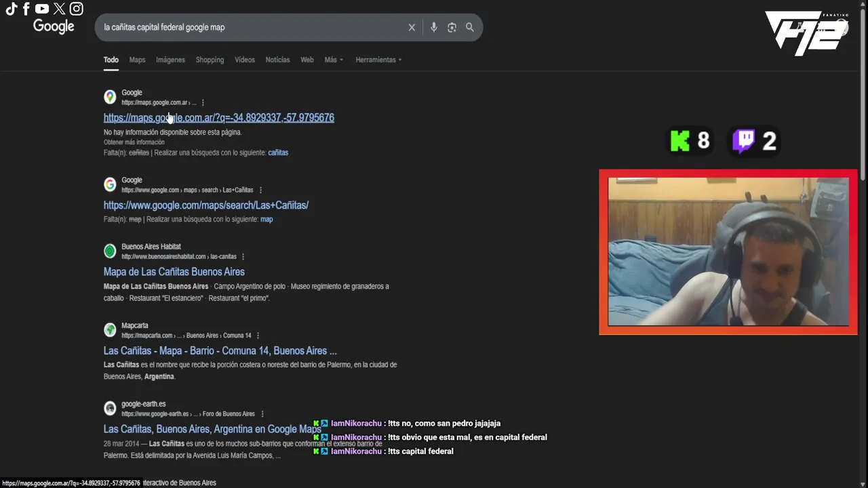The height and width of the screenshot is (488, 868).
Task: Click the TikTok icon in the top-left overlay
Action: 12,9
